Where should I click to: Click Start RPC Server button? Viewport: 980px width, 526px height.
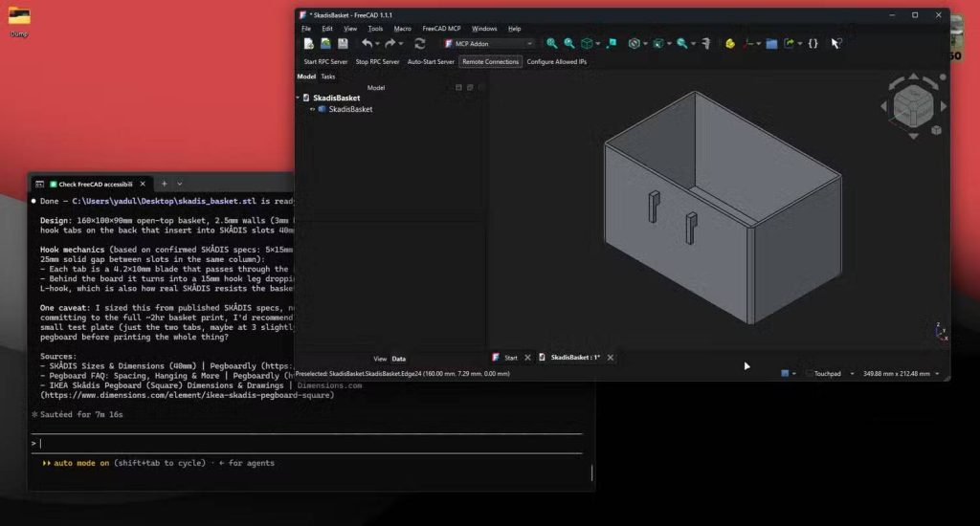(x=325, y=62)
